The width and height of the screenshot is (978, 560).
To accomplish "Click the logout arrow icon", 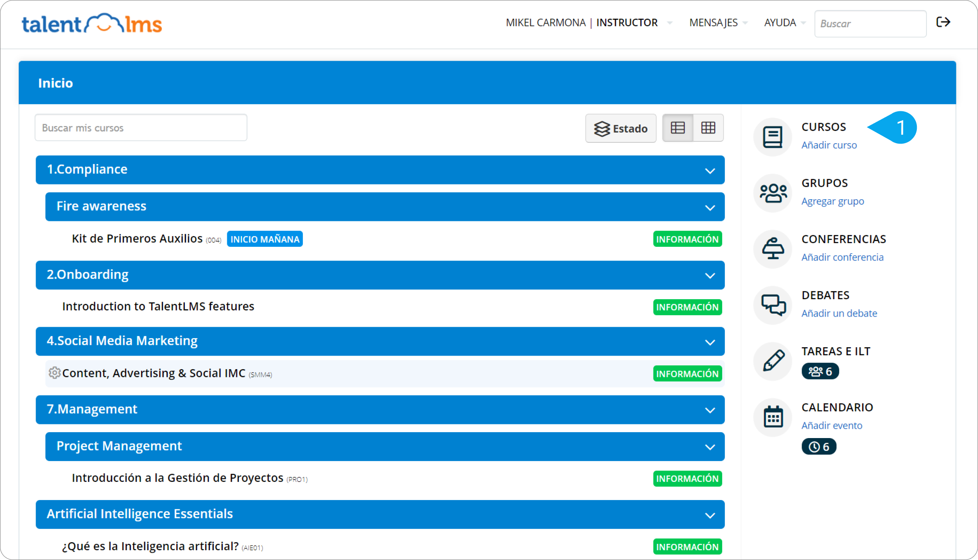I will click(x=943, y=22).
